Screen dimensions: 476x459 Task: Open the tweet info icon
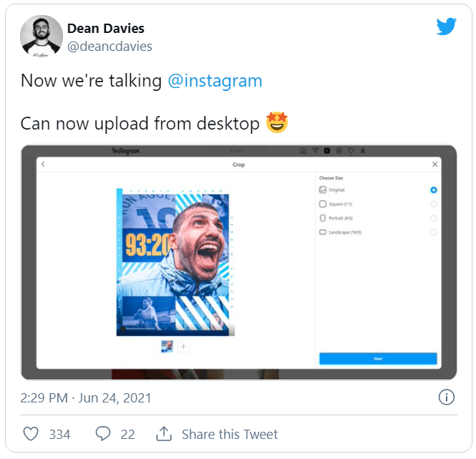[445, 397]
